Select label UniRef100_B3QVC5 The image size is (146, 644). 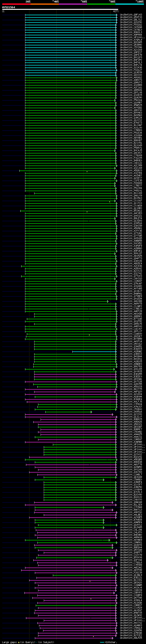click(131, 349)
